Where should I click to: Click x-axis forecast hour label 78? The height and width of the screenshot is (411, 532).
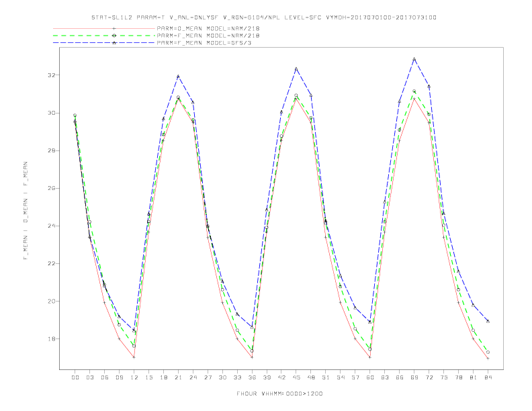(x=458, y=377)
